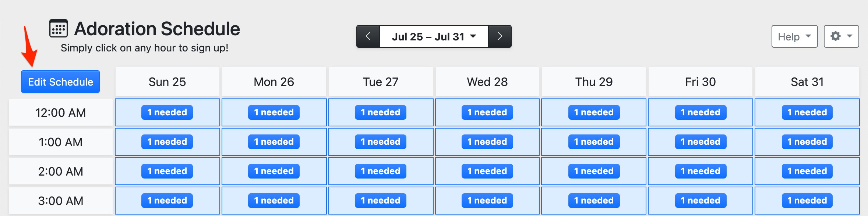Advance to next week arrow
The height and width of the screenshot is (216, 868).
coord(500,36)
